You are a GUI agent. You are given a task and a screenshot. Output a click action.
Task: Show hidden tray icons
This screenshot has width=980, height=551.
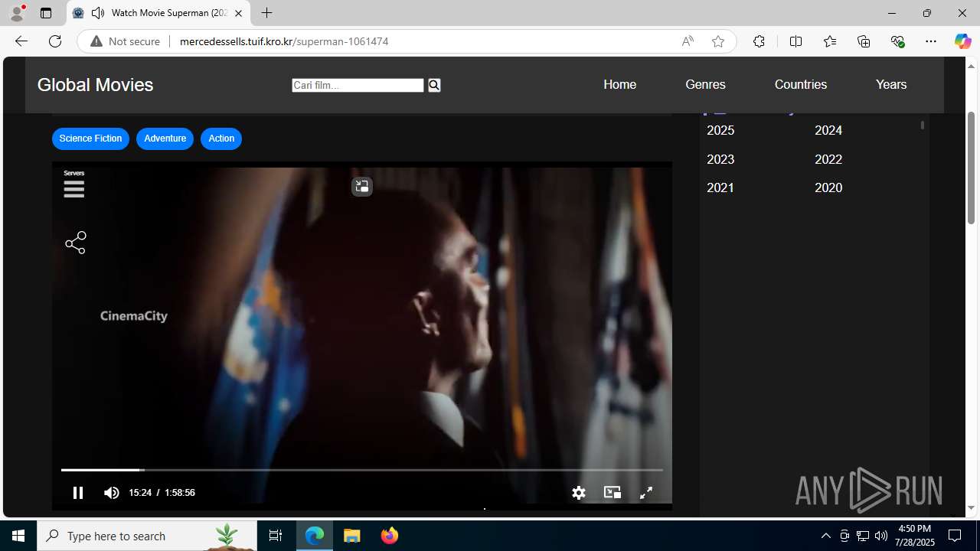point(825,536)
